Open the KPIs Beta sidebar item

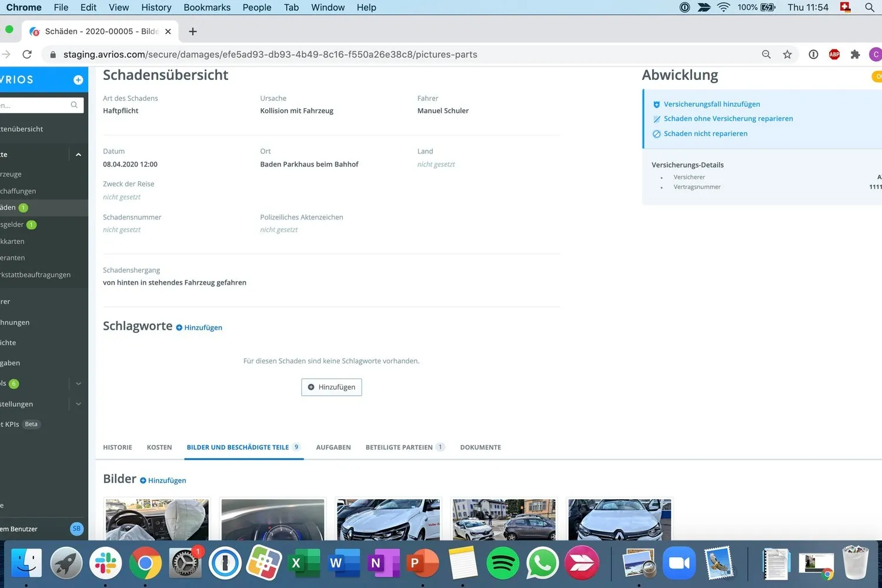(21, 424)
